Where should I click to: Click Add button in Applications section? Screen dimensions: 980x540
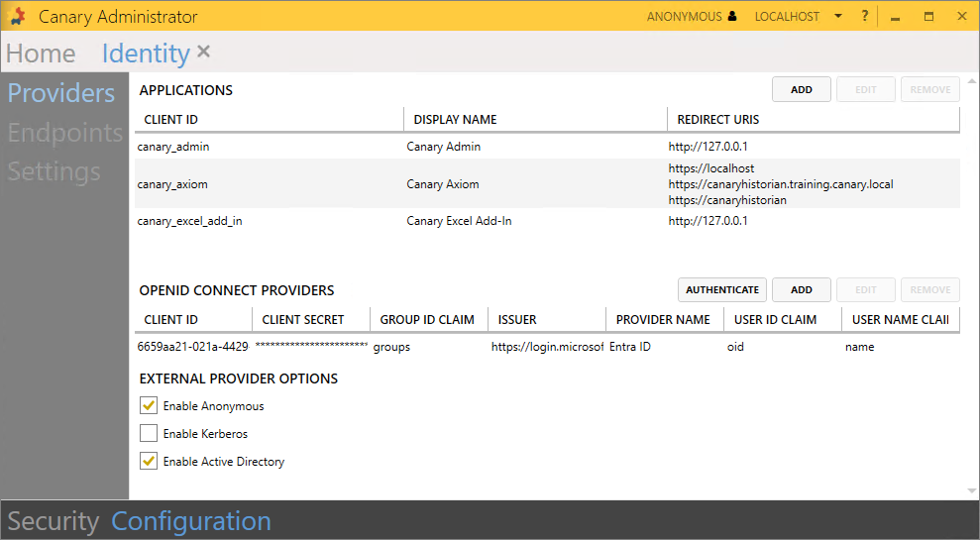[801, 90]
